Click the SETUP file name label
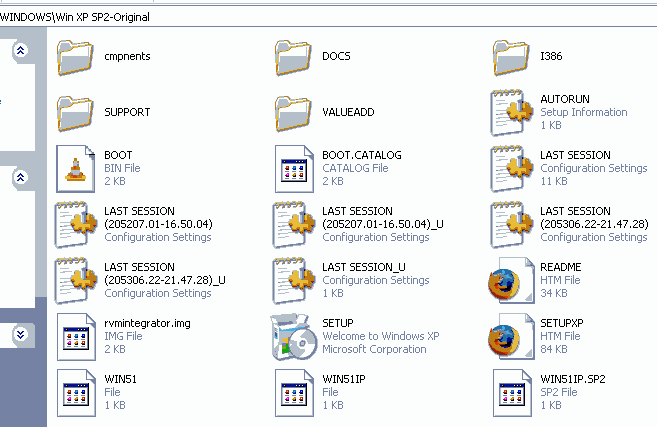 click(338, 323)
